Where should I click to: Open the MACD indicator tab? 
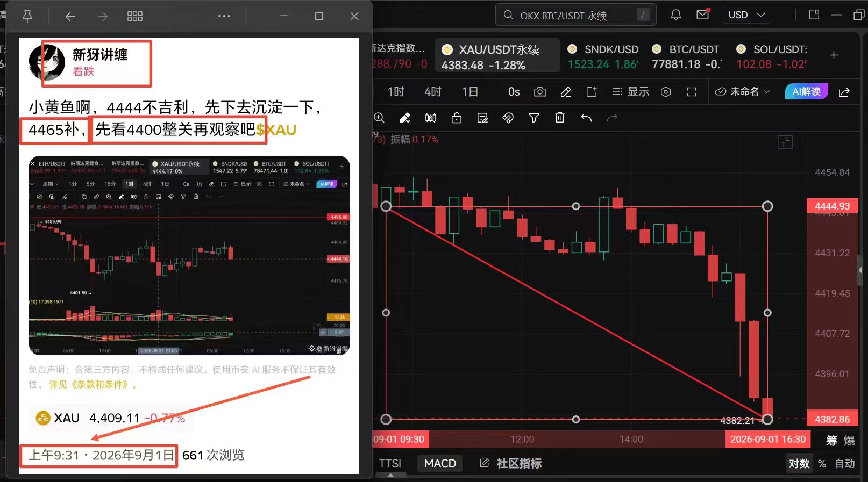[x=440, y=463]
